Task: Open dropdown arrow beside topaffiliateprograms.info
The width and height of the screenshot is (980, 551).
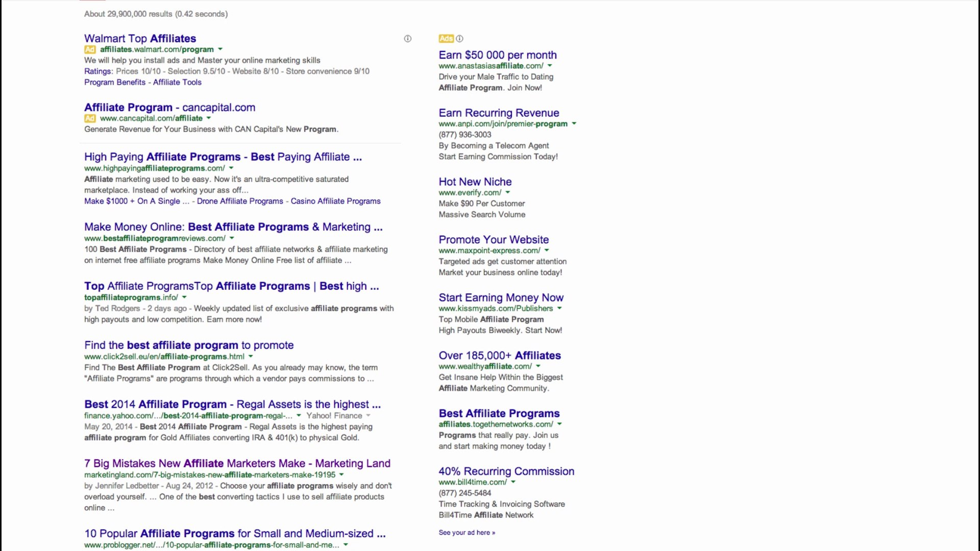Action: point(184,297)
